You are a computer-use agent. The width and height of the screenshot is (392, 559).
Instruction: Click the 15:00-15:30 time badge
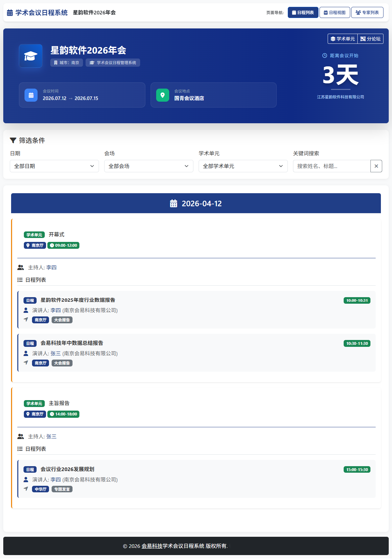(357, 470)
